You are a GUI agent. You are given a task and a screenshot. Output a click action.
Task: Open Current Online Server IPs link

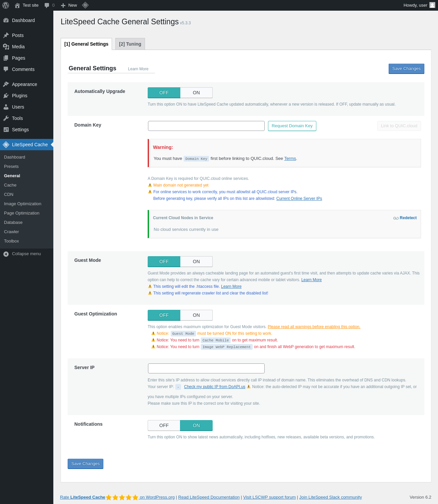click(299, 199)
